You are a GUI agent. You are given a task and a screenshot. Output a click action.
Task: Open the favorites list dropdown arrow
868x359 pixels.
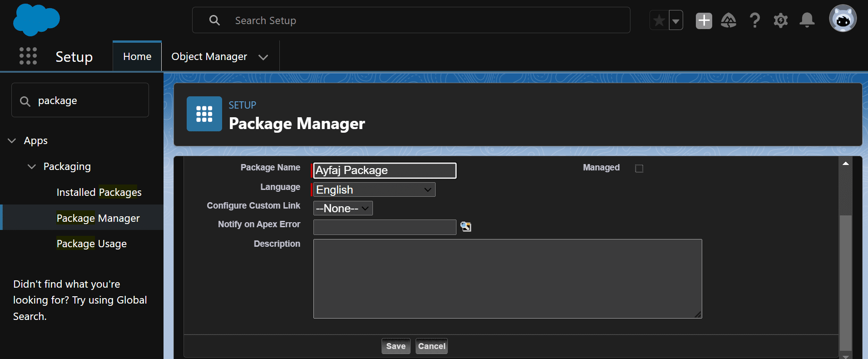pos(676,20)
